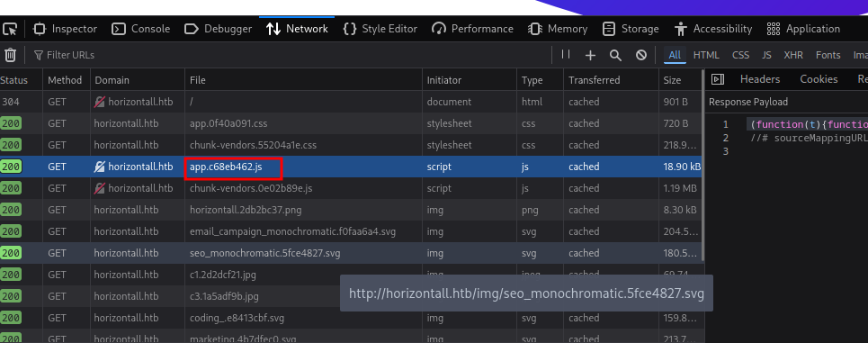Click 1.19 MB size cell
868x343 pixels.
680,188
